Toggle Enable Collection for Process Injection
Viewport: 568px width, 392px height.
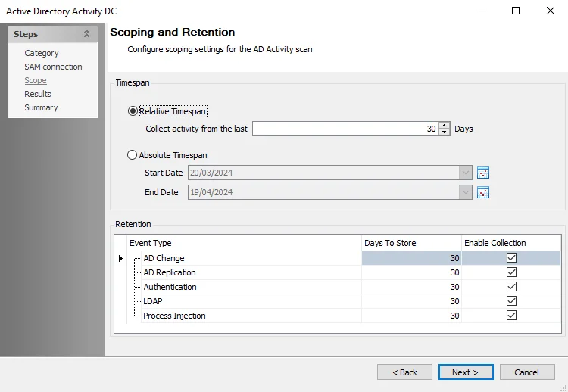point(511,316)
